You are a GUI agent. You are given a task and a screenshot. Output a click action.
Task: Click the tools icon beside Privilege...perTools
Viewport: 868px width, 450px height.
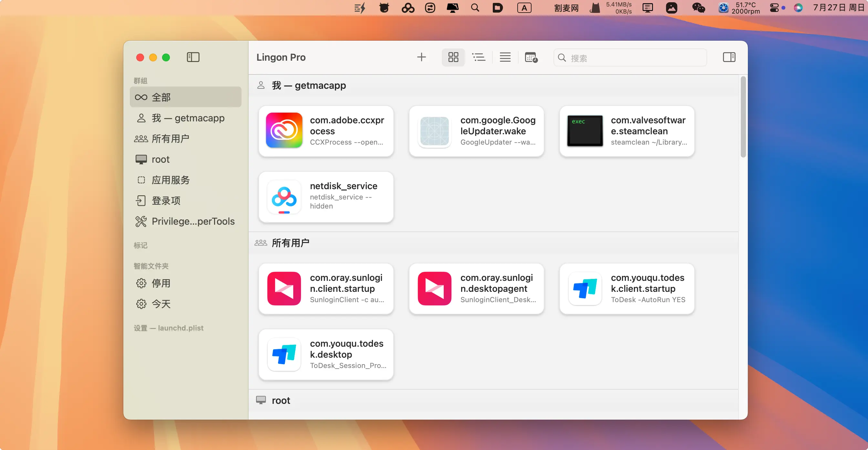(141, 221)
